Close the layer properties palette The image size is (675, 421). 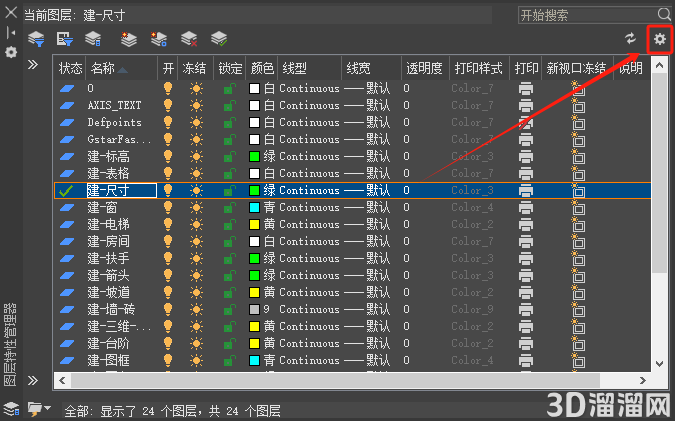point(11,12)
